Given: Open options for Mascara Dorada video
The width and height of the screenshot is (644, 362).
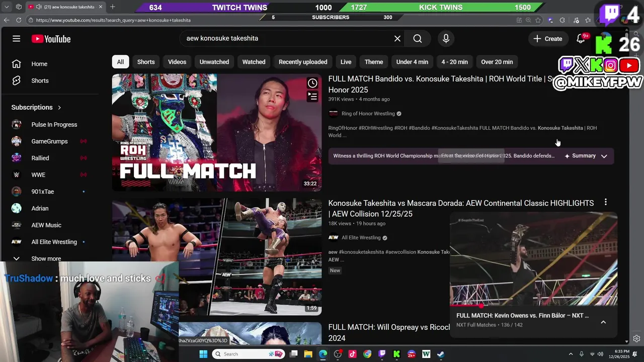Looking at the screenshot, I should point(606,202).
